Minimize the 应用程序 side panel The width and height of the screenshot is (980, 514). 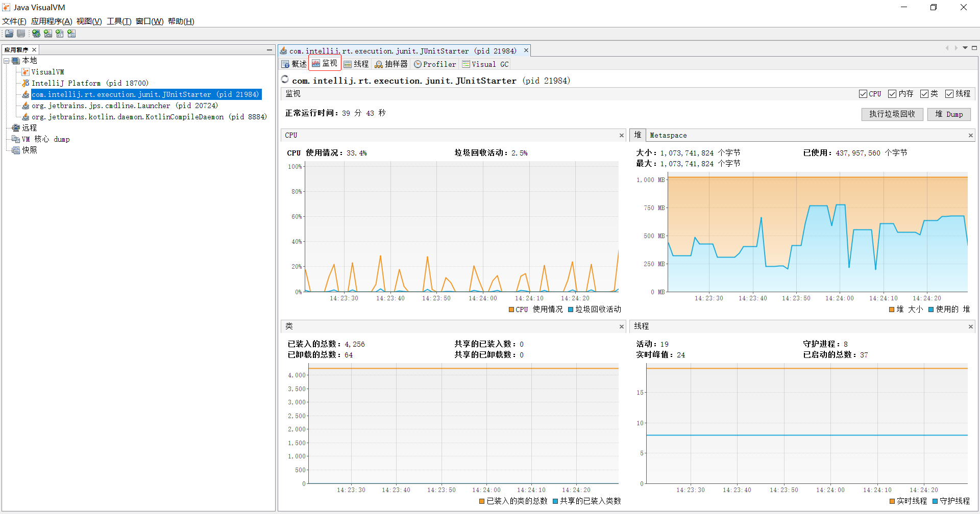(x=269, y=50)
